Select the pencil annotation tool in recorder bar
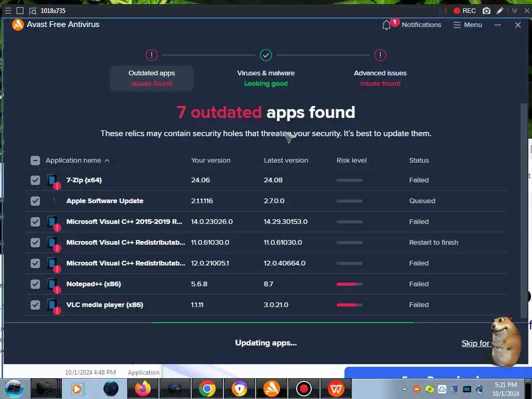 [x=499, y=10]
